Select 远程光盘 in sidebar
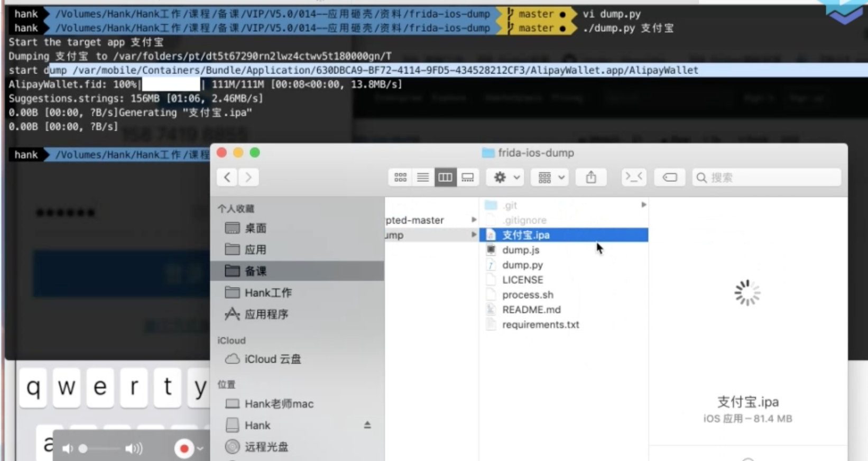This screenshot has width=868, height=461. [297, 447]
